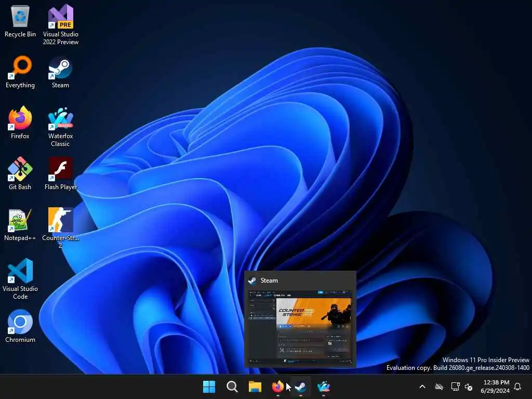The height and width of the screenshot is (399, 532).
Task: Select the Visual Studio Code desktop shortcut
Action: (x=20, y=279)
